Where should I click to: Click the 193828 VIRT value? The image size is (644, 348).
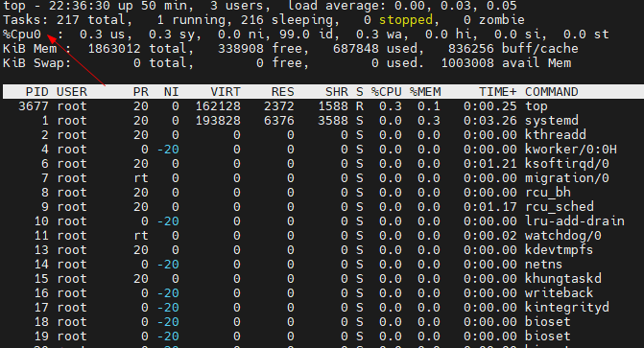(218, 120)
